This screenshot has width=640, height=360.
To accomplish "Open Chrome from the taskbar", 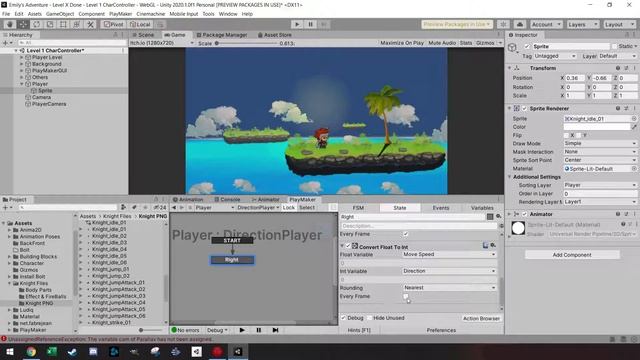I will click(31, 351).
